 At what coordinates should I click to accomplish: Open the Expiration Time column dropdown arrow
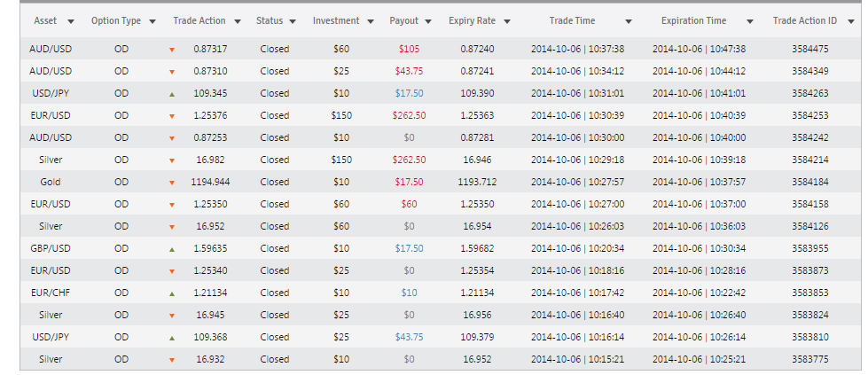click(749, 21)
